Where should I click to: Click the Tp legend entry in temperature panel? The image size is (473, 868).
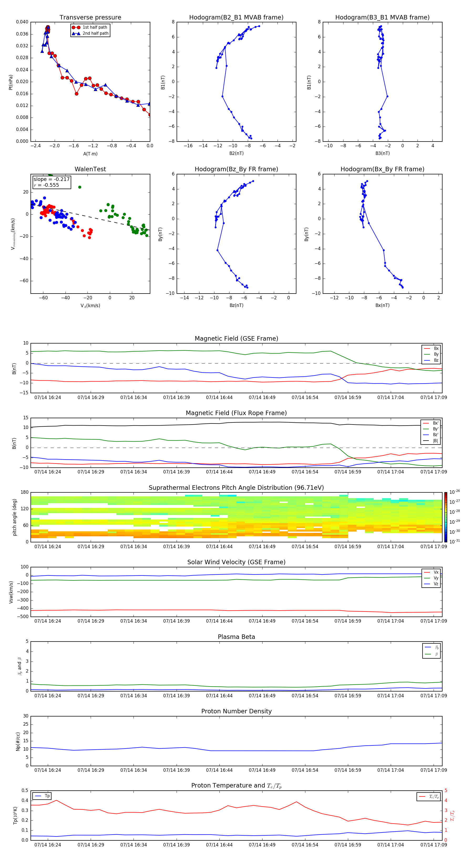[x=42, y=796]
